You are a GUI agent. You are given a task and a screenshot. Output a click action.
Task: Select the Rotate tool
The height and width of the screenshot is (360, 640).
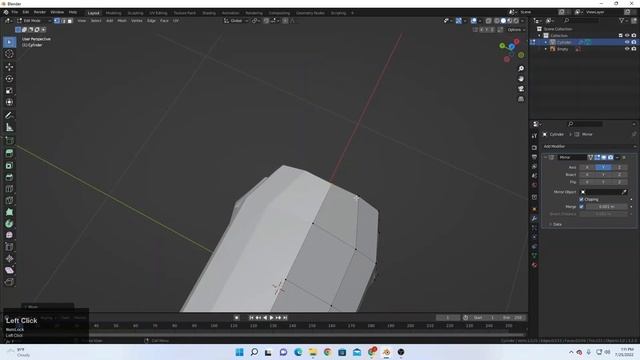pyautogui.click(x=9, y=78)
